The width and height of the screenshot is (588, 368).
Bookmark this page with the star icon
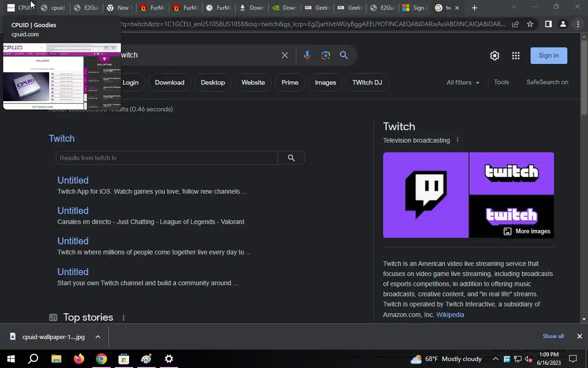(530, 24)
